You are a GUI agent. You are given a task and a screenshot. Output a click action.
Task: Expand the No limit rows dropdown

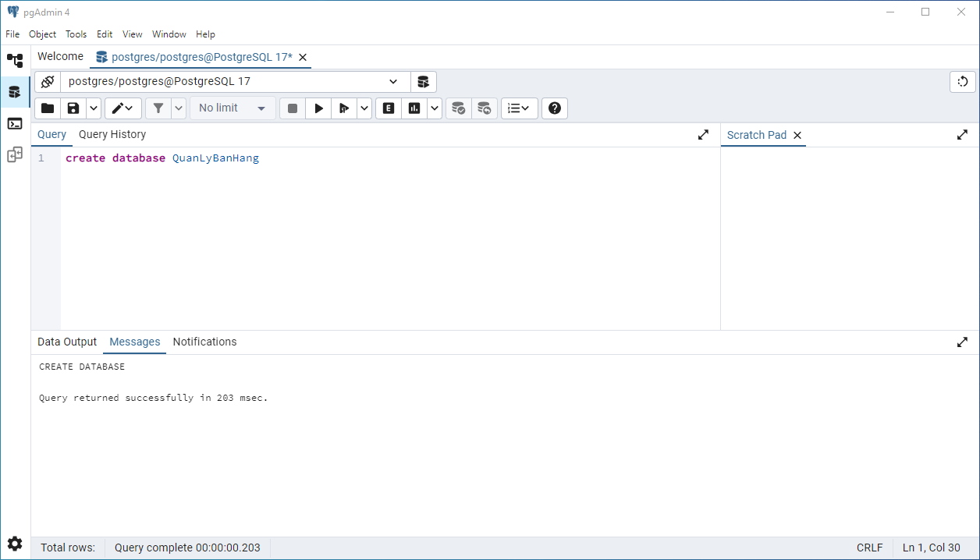coord(233,108)
